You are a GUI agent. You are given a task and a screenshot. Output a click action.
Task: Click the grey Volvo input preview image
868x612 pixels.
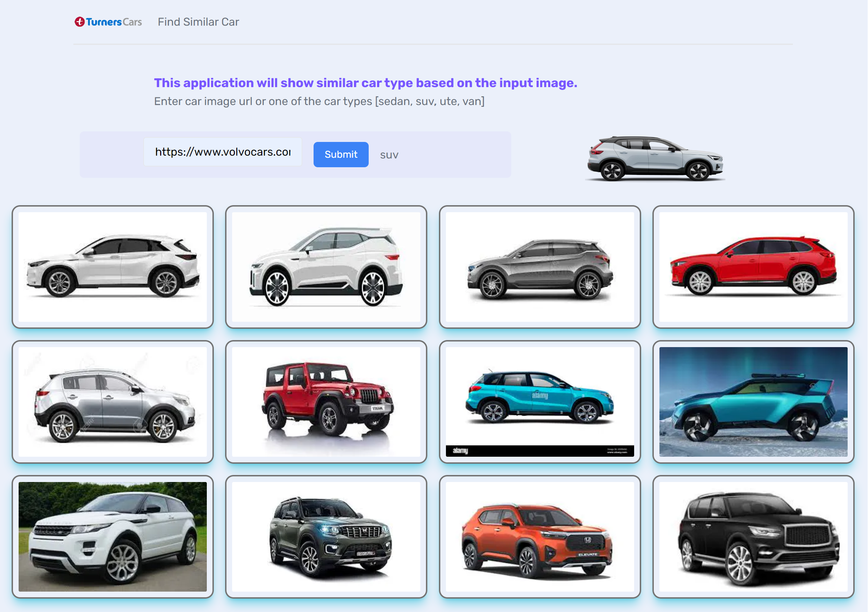(x=655, y=158)
